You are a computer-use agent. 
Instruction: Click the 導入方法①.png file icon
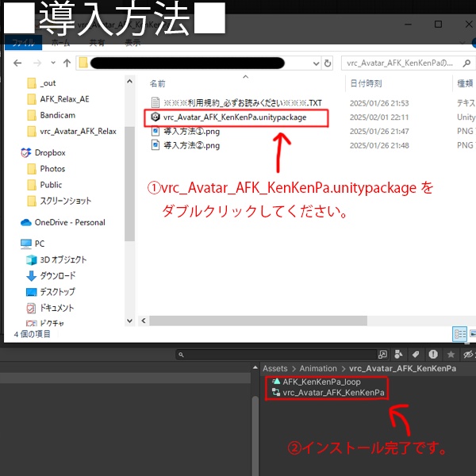coord(155,131)
